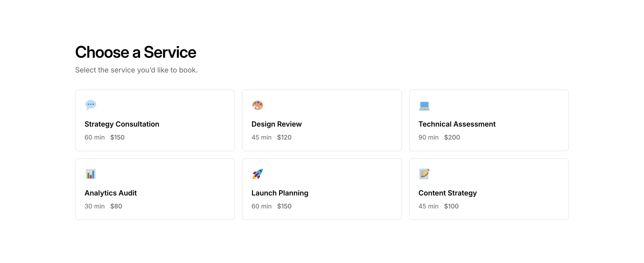Select the Strategy Consultation service title
The height and width of the screenshot is (263, 644).
tap(122, 124)
